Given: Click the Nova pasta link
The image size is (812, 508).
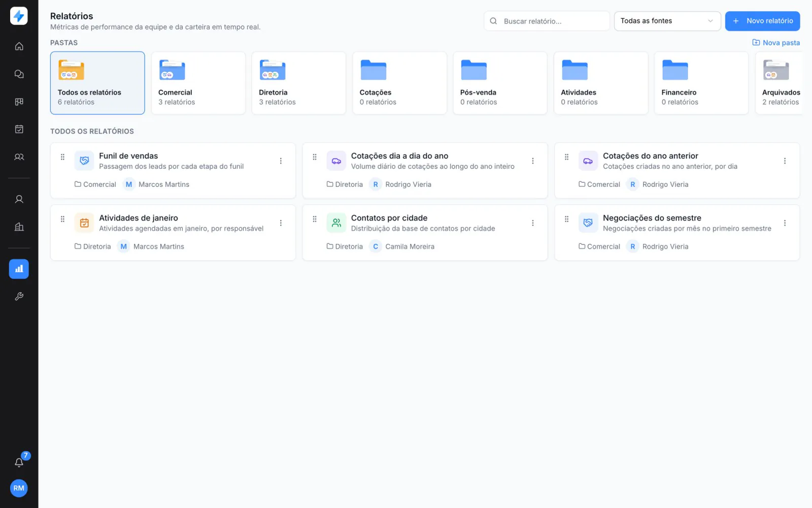Looking at the screenshot, I should tap(776, 43).
